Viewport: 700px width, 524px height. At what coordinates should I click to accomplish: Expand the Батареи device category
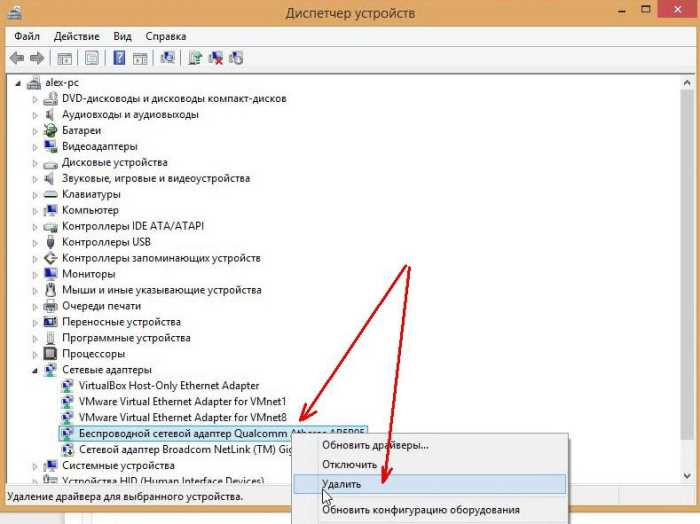tap(35, 131)
